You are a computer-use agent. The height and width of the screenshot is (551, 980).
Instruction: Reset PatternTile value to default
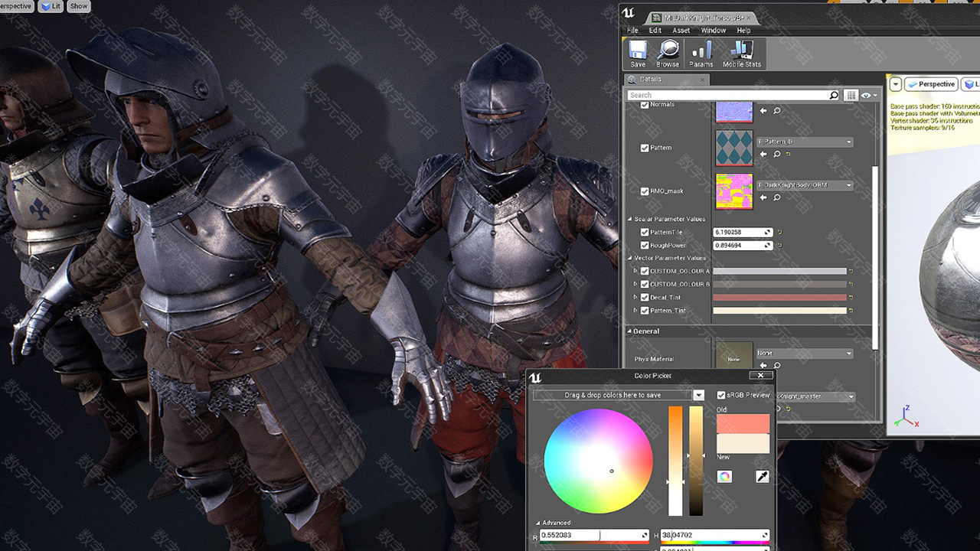point(779,232)
